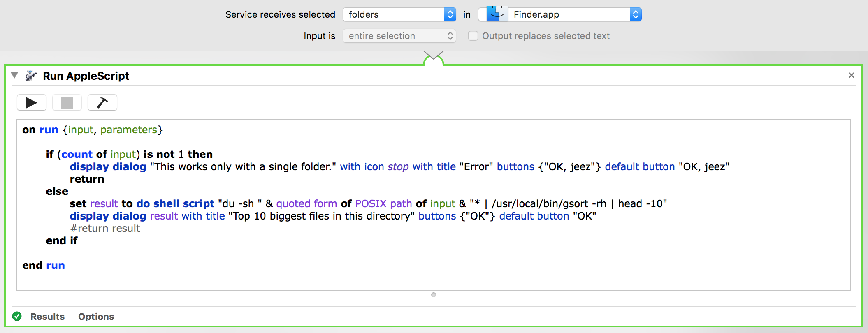Click in the 'do shell script' line
Image resolution: width=868 pixels, height=333 pixels.
click(368, 203)
